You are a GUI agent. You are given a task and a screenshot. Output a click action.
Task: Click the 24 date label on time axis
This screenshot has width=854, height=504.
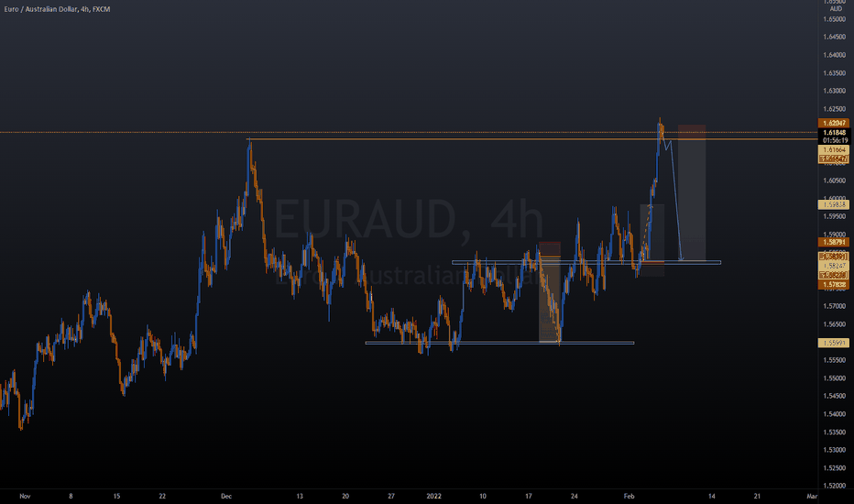click(574, 497)
